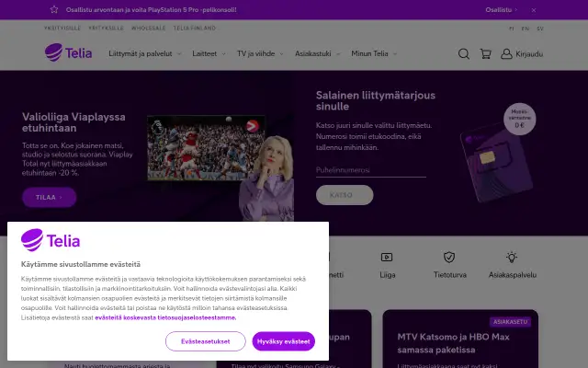588x368 pixels.
Task: Click the Käytämme sivustollamme evästeitä heading
Action: click(x=81, y=264)
